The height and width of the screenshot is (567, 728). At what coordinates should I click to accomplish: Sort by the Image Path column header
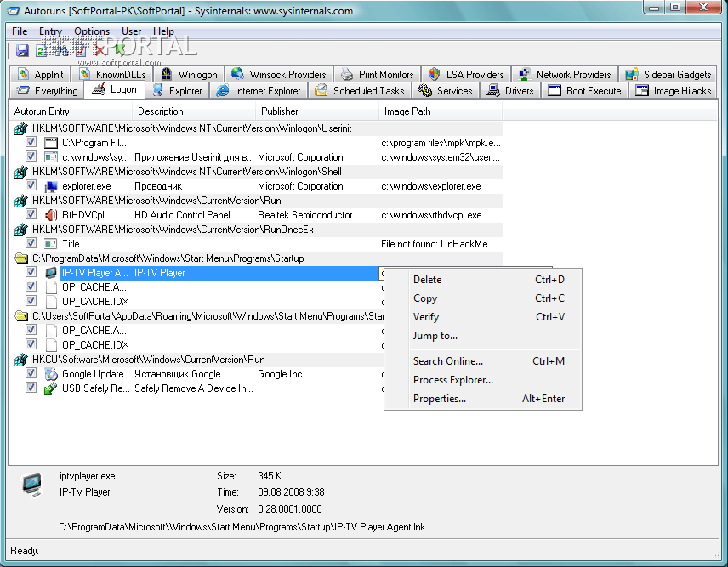[441, 111]
